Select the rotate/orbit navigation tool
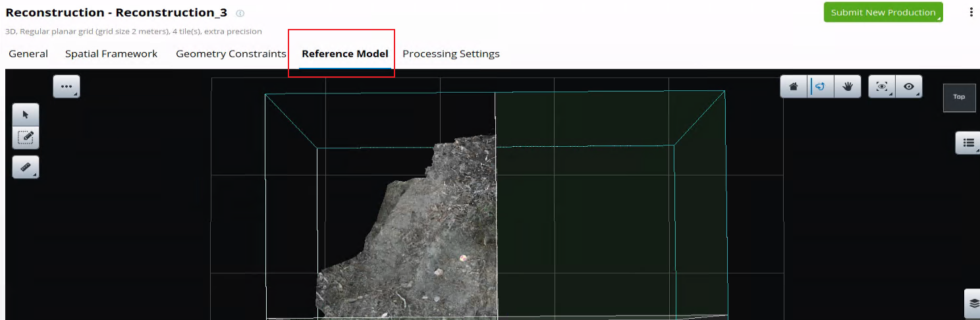This screenshot has height=320, width=980. point(820,87)
